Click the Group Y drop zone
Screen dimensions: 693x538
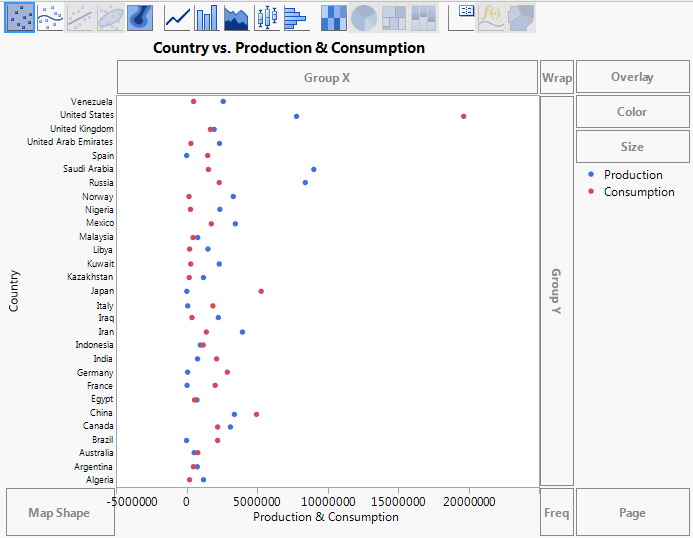pyautogui.click(x=556, y=291)
